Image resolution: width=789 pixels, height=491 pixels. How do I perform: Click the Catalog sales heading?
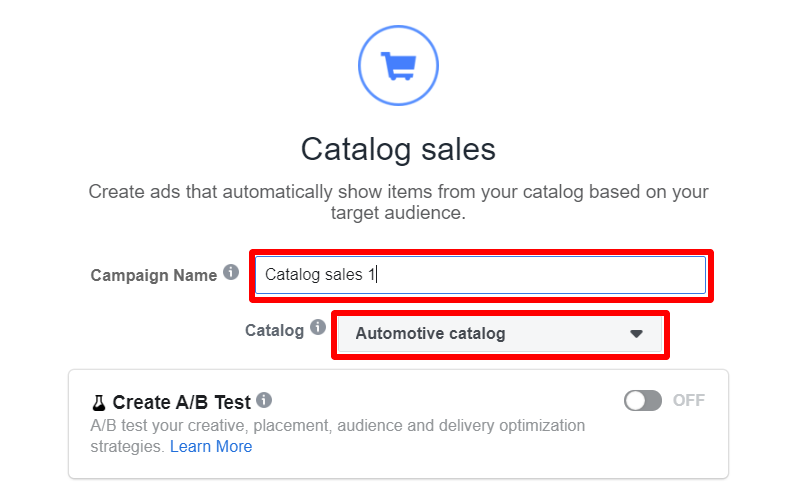click(398, 149)
